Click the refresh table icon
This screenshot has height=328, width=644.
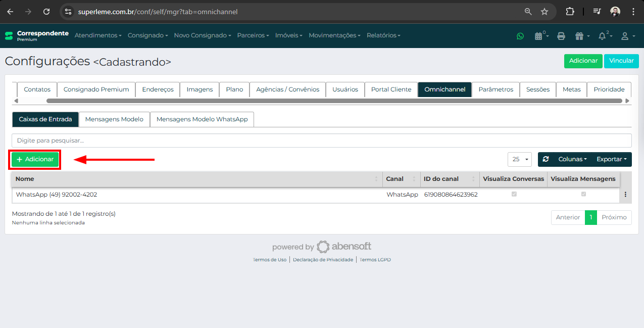pyautogui.click(x=546, y=159)
